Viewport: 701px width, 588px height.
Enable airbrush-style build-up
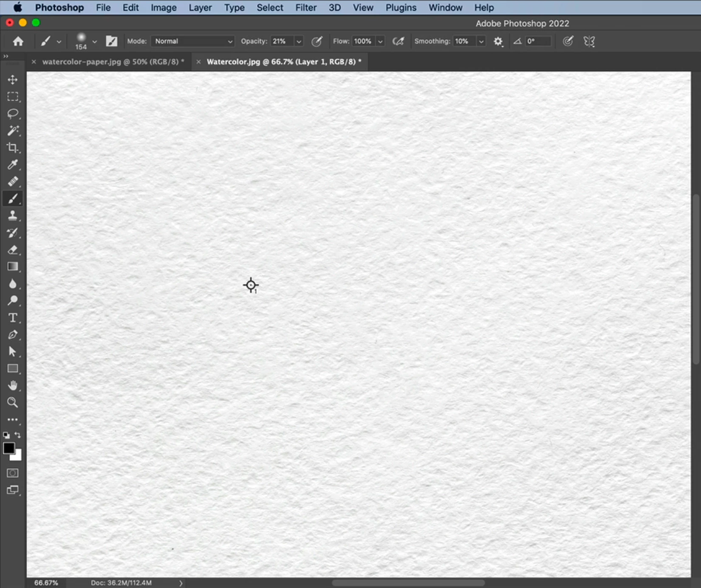click(x=398, y=41)
